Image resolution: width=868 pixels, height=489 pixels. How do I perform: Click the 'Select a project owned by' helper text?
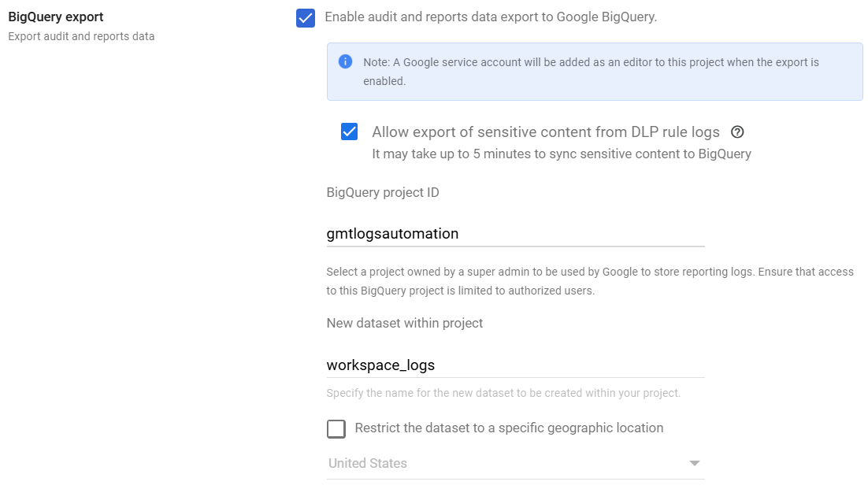(589, 281)
